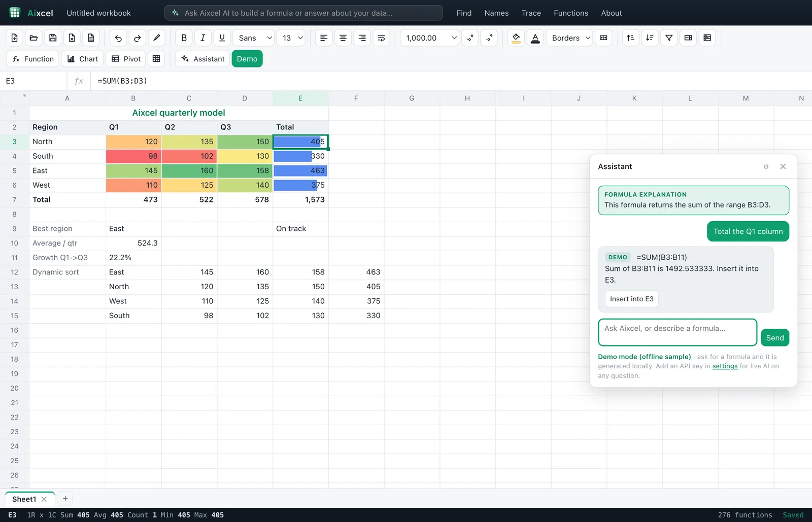Viewport: 812px width, 522px height.
Task: Click the rightmost table rows toolbar icon
Action: [x=707, y=38]
